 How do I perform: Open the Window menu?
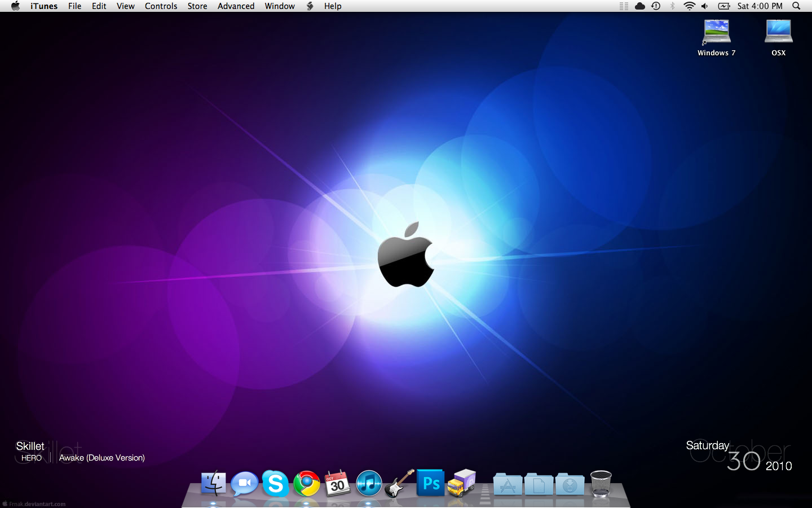tap(280, 6)
